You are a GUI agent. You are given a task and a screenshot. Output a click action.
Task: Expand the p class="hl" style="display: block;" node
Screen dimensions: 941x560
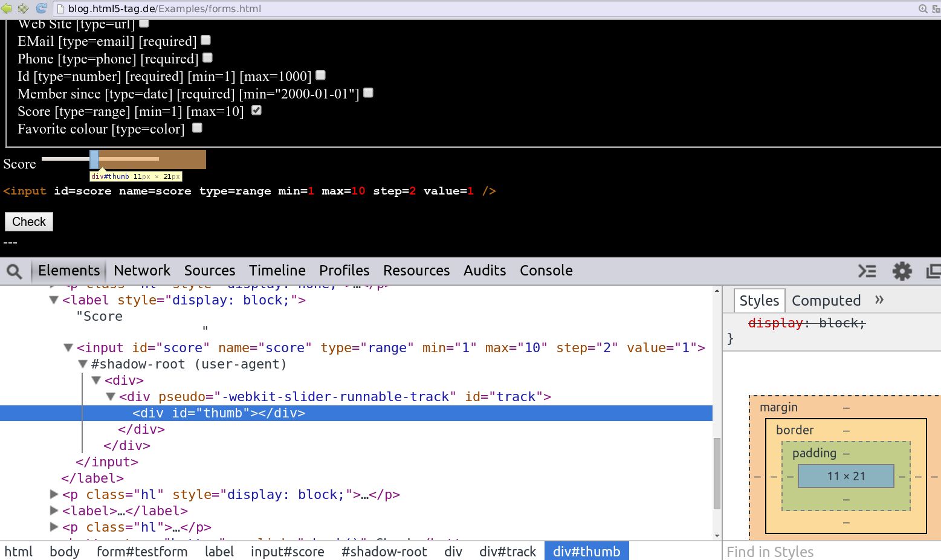click(x=54, y=494)
